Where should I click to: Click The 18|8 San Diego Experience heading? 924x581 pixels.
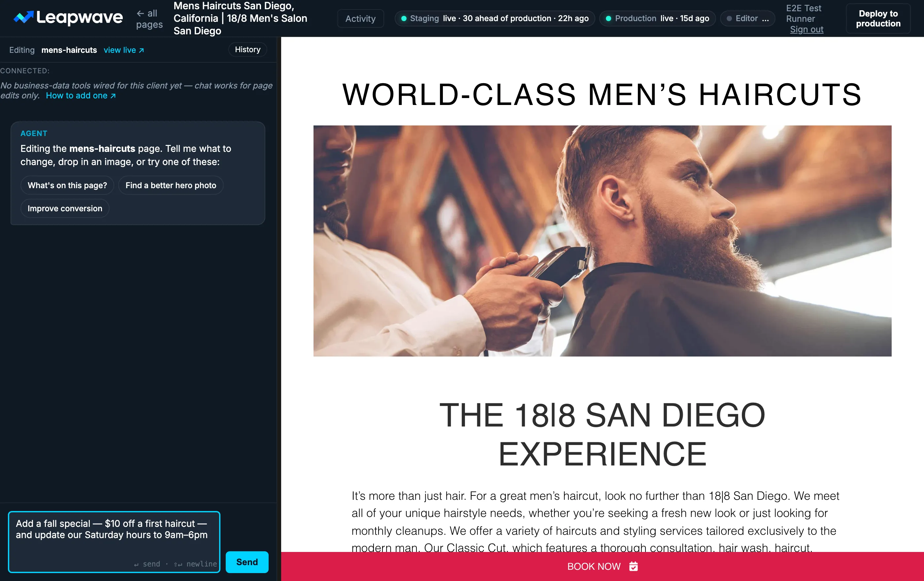(603, 434)
